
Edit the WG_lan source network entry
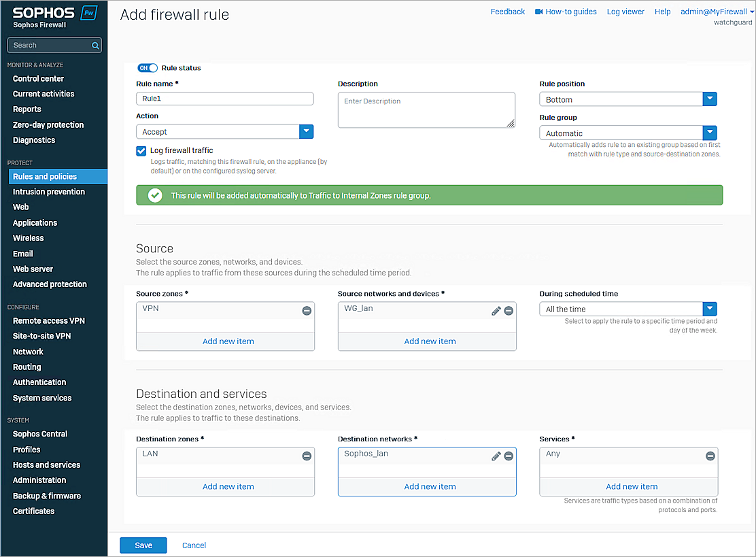[496, 309]
